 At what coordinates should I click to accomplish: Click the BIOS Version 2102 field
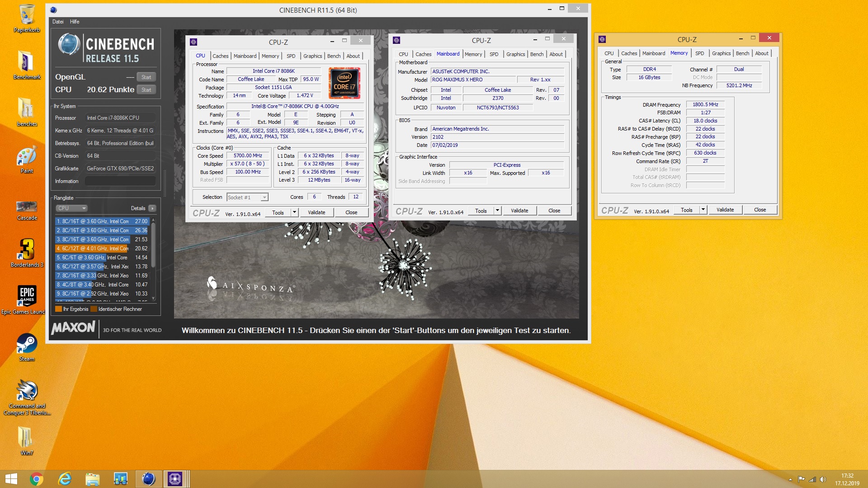click(x=497, y=137)
